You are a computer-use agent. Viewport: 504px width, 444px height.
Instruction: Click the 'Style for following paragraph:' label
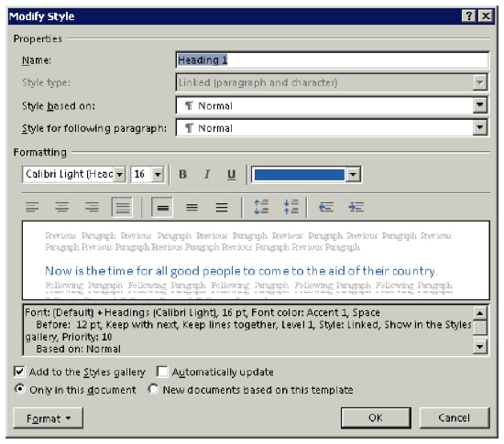(94, 128)
